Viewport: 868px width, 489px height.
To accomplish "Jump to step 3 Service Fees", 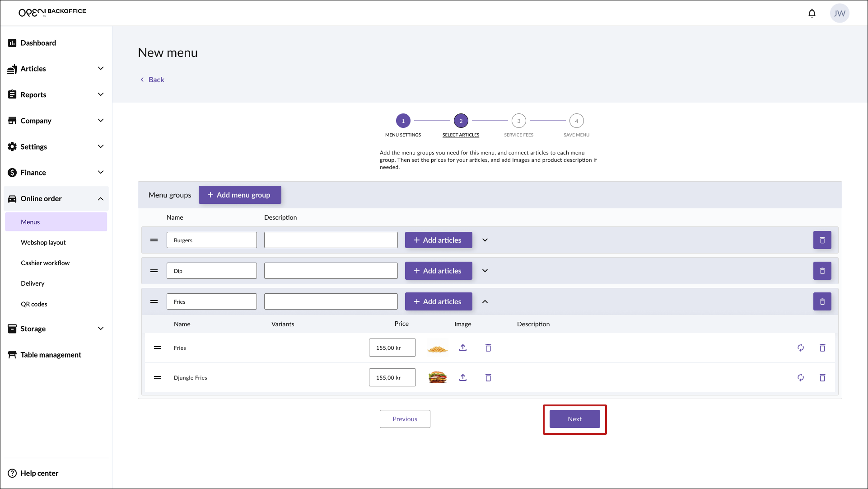I will 518,121.
